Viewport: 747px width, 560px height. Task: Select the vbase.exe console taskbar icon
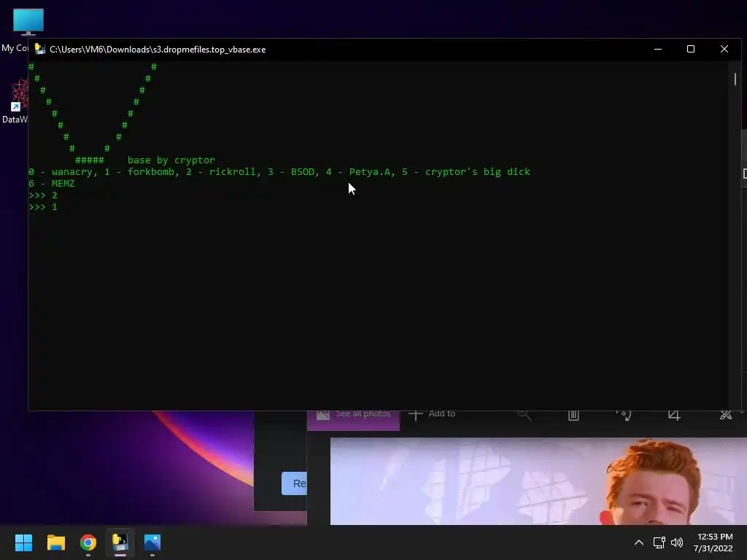pos(120,542)
